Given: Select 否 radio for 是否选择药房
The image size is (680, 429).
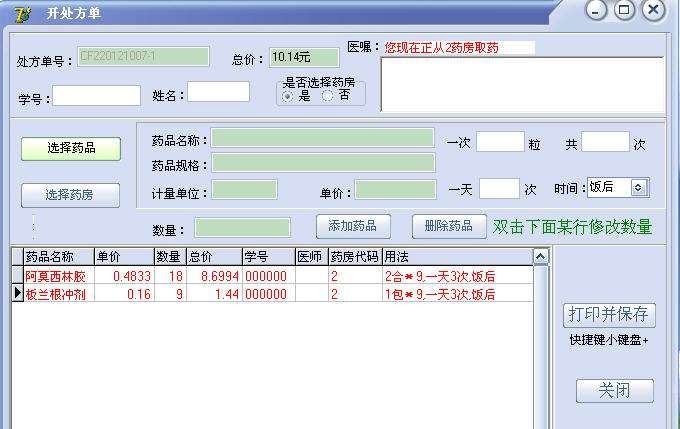Looking at the screenshot, I should tap(327, 96).
